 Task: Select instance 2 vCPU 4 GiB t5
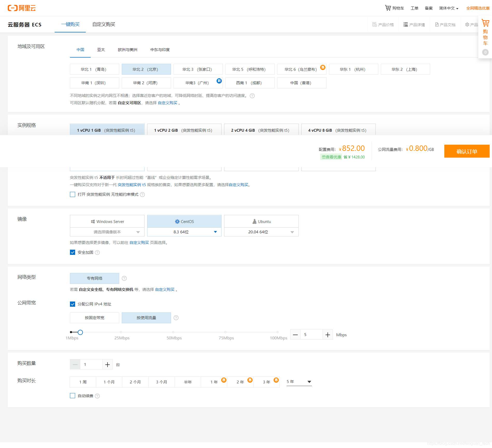point(261,129)
